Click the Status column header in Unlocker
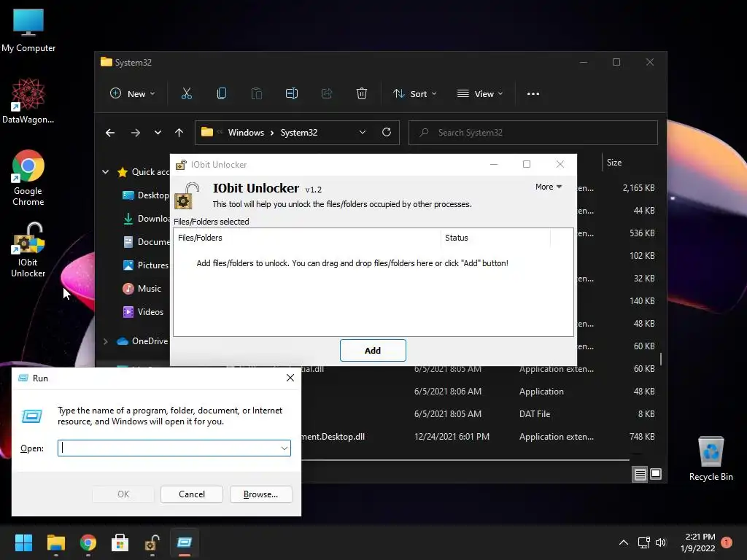 (495, 238)
